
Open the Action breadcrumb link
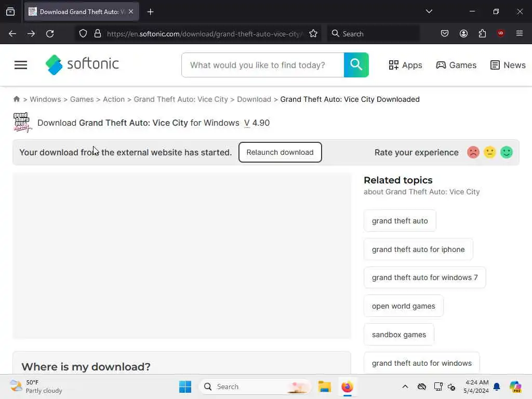pos(114,99)
